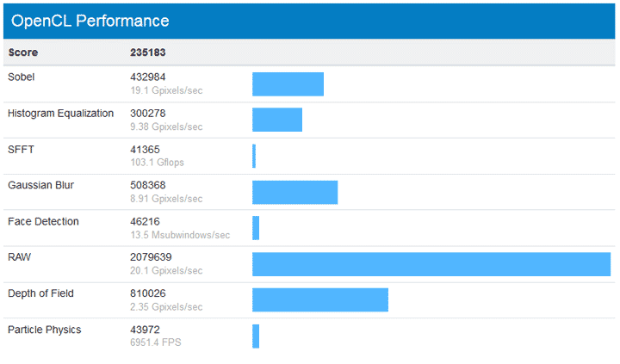620x364 pixels.
Task: Click the Gaussian Blur result bar
Action: pos(295,193)
